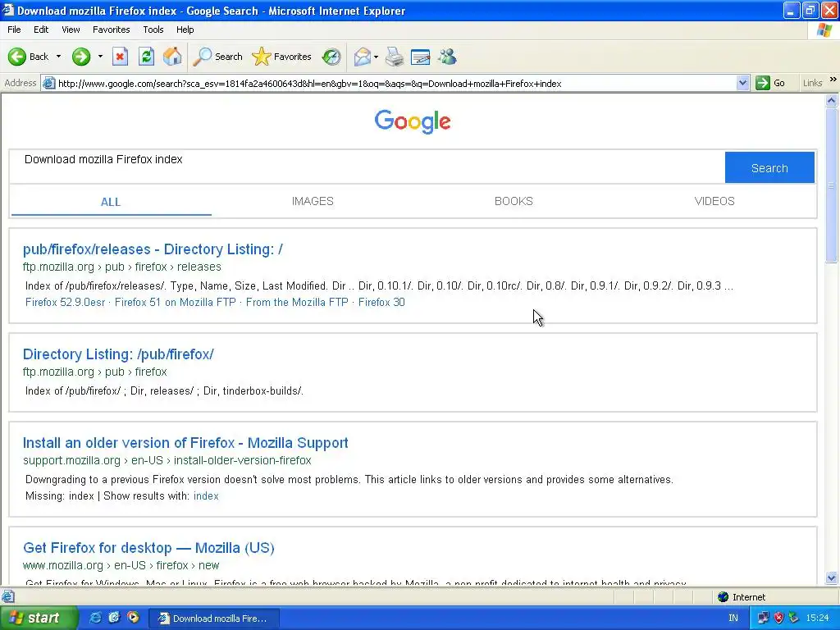
Task: Click the IN language indicator
Action: (x=733, y=618)
